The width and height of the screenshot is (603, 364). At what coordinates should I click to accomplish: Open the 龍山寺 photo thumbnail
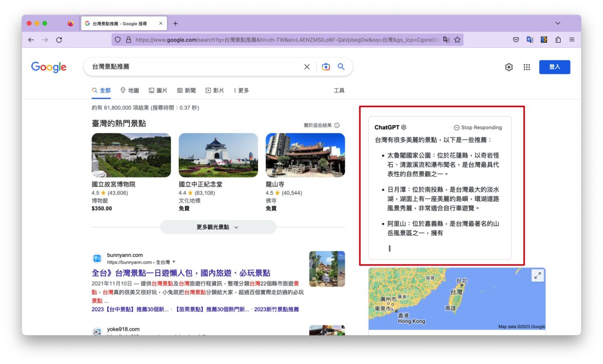(305, 155)
